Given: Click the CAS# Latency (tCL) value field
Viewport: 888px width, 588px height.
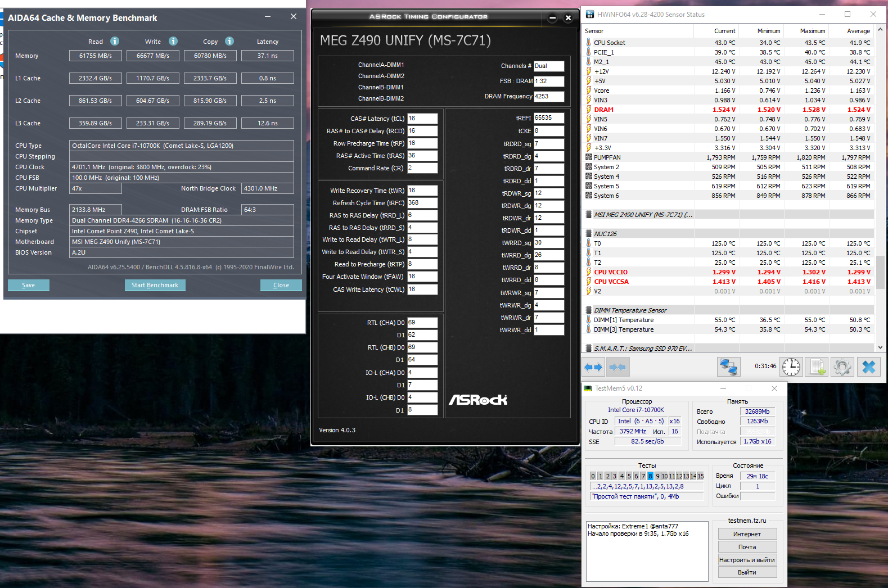Looking at the screenshot, I should pyautogui.click(x=422, y=119).
